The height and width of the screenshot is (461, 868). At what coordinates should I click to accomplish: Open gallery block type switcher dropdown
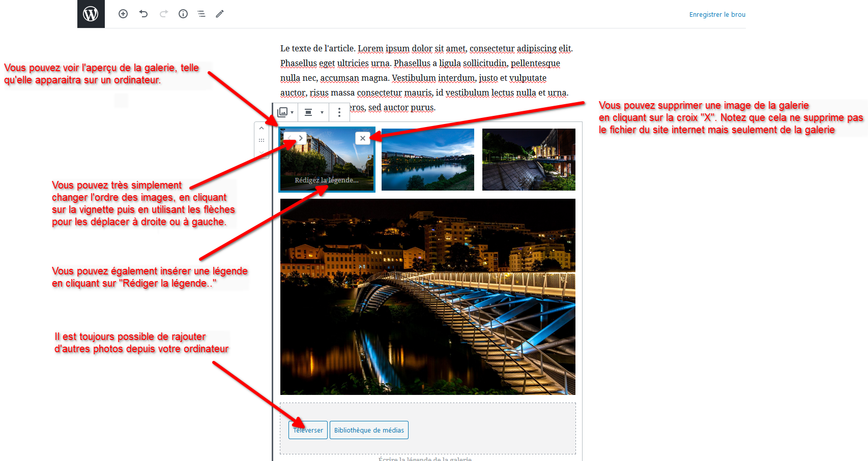(285, 112)
